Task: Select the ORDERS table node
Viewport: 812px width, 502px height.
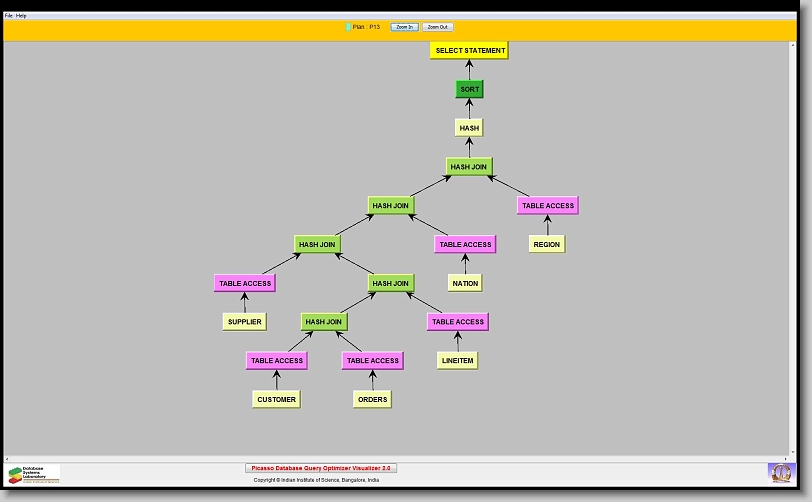Action: pyautogui.click(x=372, y=399)
